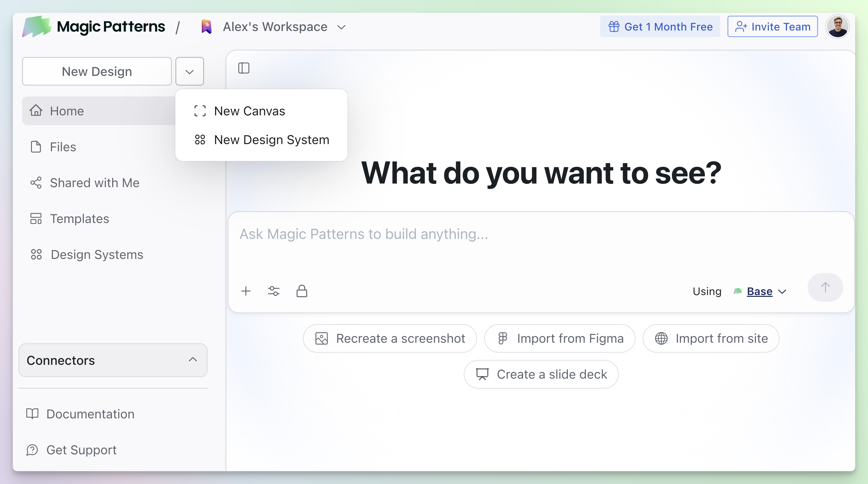The image size is (868, 484).
Task: Choose New Design System from menu
Action: point(271,140)
